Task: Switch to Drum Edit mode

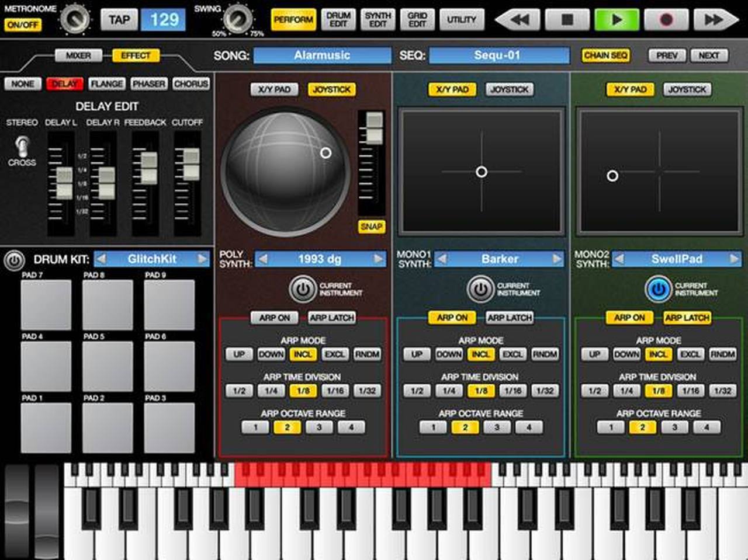Action: pyautogui.click(x=338, y=20)
